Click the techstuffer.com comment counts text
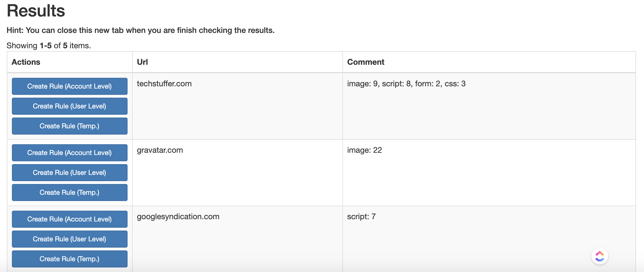This screenshot has height=272, width=644. click(406, 84)
